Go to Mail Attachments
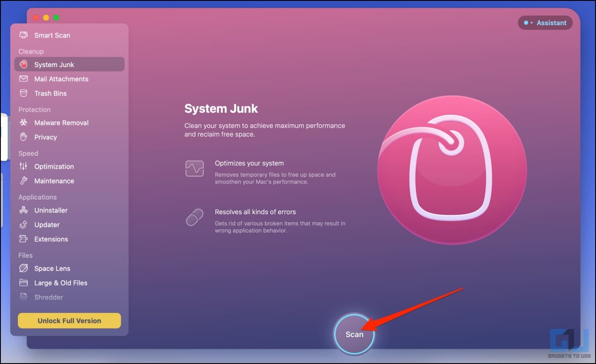Screen dimensions: 596x364 coord(61,79)
